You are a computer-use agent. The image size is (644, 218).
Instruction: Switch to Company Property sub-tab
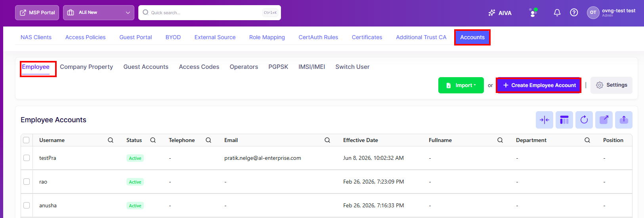pyautogui.click(x=86, y=67)
